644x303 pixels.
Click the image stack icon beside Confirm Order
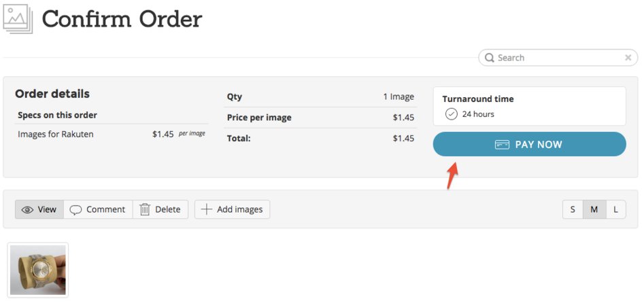point(16,18)
